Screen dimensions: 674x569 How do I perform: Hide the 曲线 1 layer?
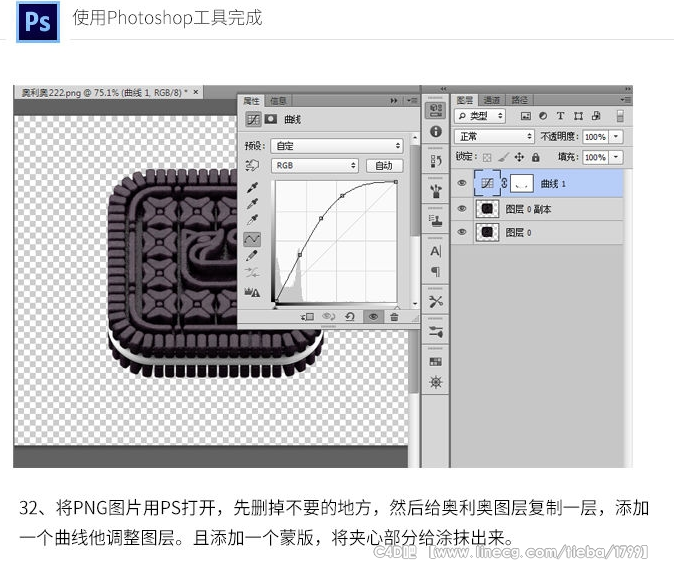click(x=462, y=183)
